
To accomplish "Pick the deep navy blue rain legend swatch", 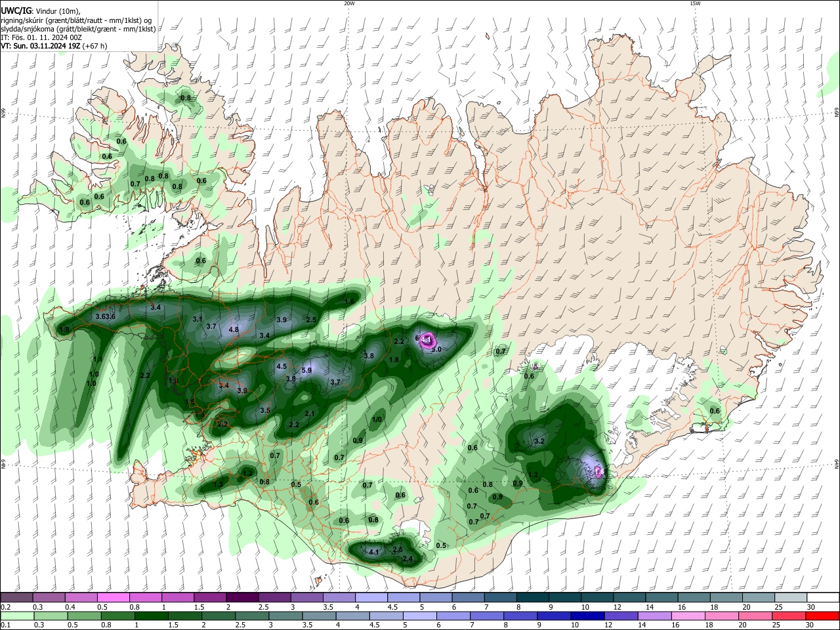I will point(586,616).
